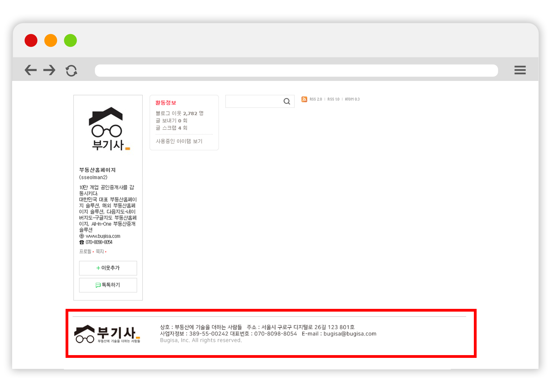
Task: Click footer phone 070-8098-8054
Action: click(x=275, y=334)
